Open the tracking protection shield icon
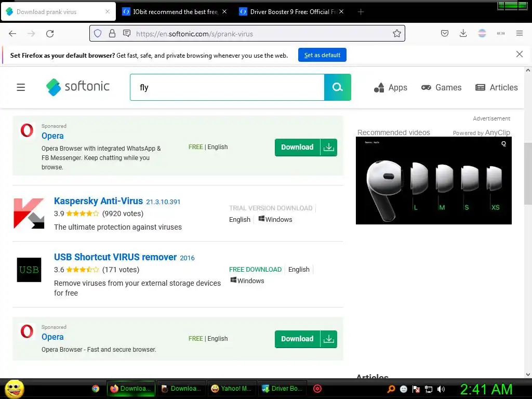 [x=98, y=34]
